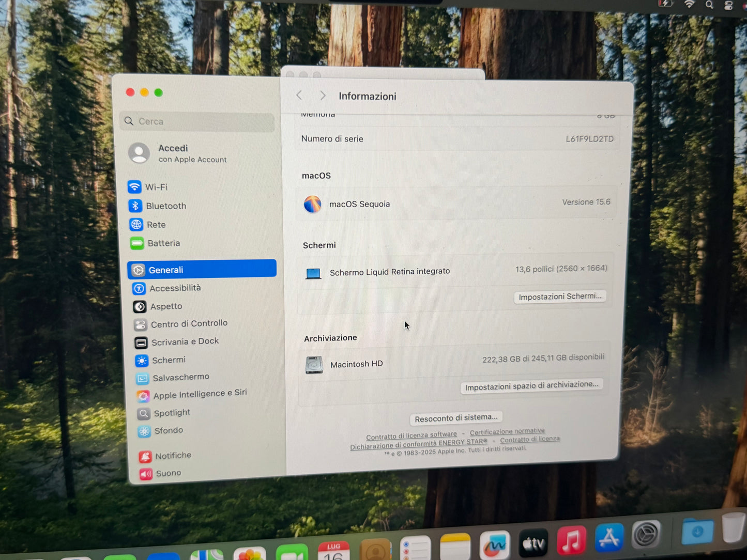Click the Schermo Liquid Retina display icon
The height and width of the screenshot is (560, 747).
[313, 273]
